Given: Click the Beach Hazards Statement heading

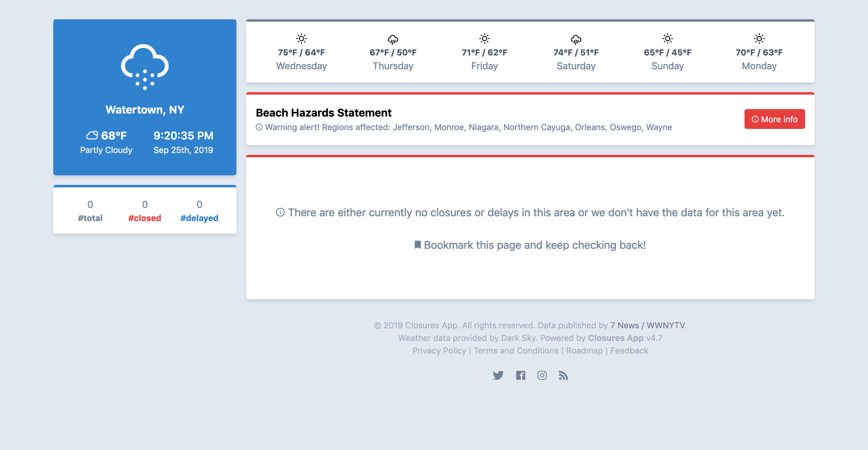Looking at the screenshot, I should coord(323,113).
